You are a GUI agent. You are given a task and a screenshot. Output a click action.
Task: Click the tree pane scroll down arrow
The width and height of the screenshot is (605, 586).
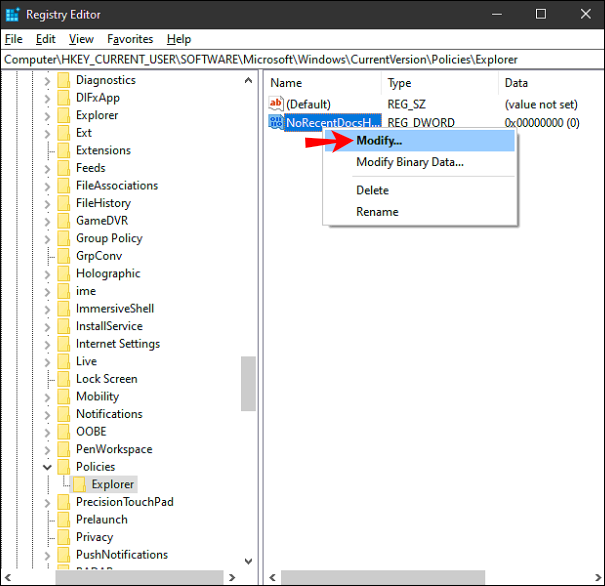pos(248,561)
